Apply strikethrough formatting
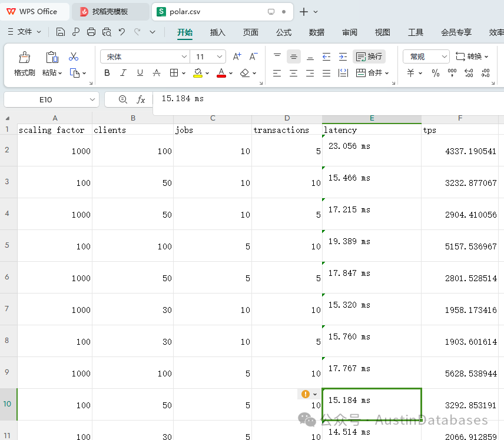The width and height of the screenshot is (504, 440). point(157,73)
